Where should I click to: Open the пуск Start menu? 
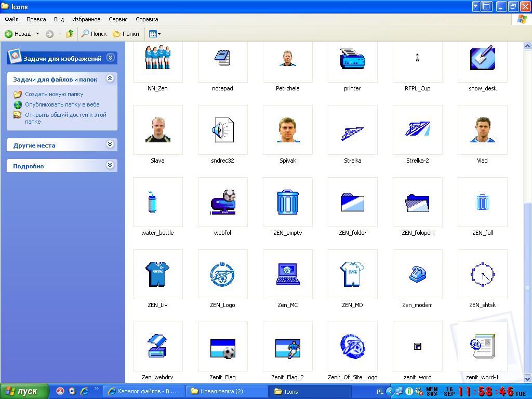tap(24, 392)
